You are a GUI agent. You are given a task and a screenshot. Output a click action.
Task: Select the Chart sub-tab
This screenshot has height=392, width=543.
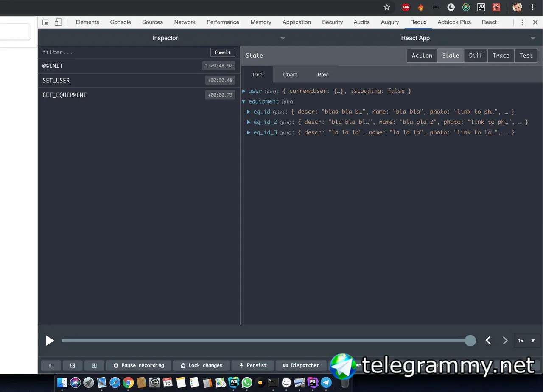(x=290, y=75)
